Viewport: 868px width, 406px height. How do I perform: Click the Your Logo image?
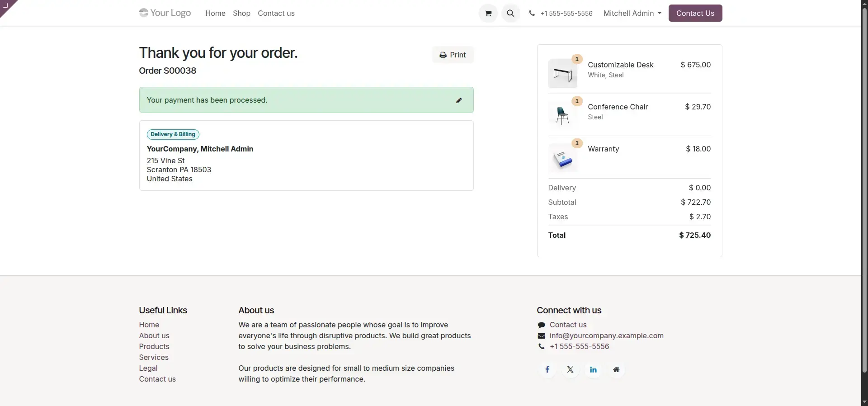(x=165, y=13)
